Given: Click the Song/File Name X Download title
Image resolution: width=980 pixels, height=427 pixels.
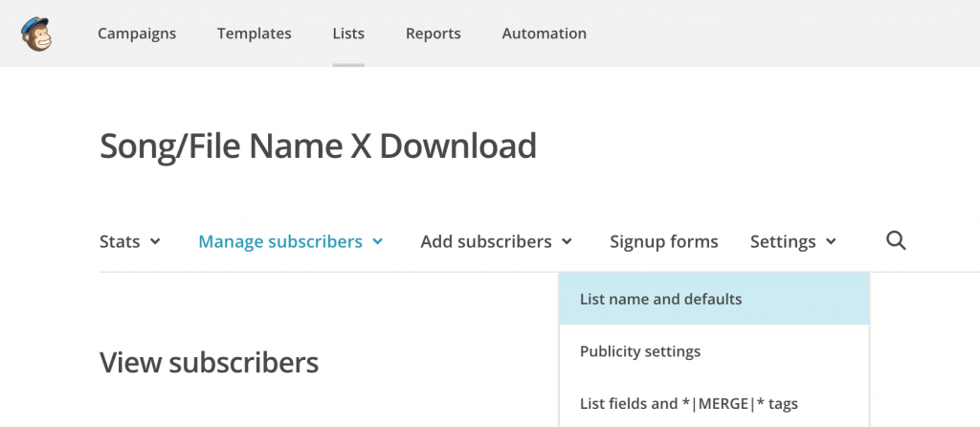Looking at the screenshot, I should [318, 146].
